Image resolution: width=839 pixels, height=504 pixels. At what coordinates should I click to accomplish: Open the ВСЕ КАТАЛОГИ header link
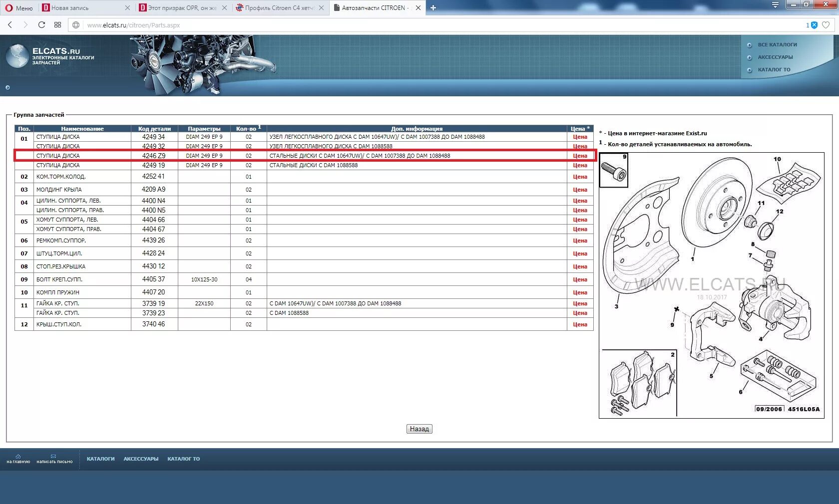(x=777, y=45)
